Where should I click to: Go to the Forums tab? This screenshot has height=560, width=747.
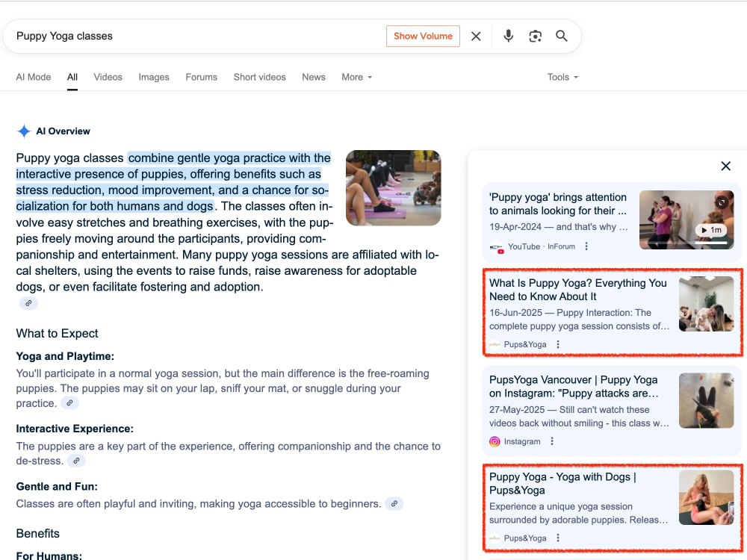(x=201, y=77)
